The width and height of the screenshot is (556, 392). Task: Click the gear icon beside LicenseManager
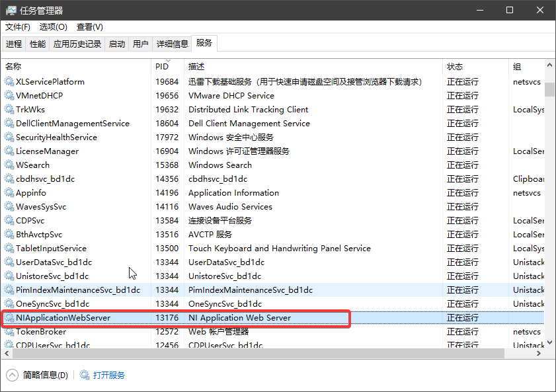[9, 151]
